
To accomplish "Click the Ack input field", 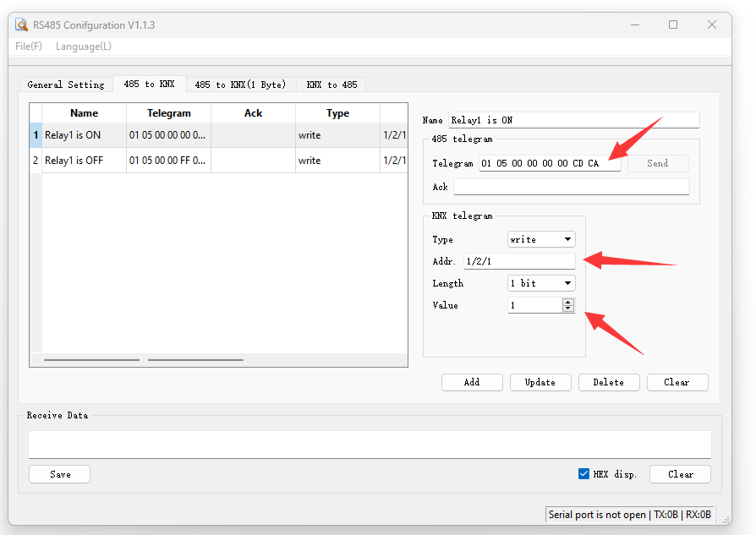I will pos(571,187).
